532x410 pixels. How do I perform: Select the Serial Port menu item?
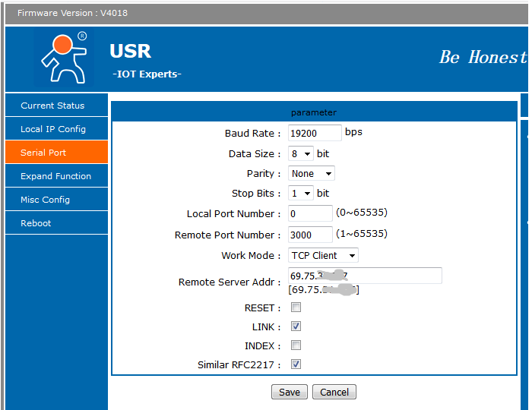pyautogui.click(x=57, y=153)
